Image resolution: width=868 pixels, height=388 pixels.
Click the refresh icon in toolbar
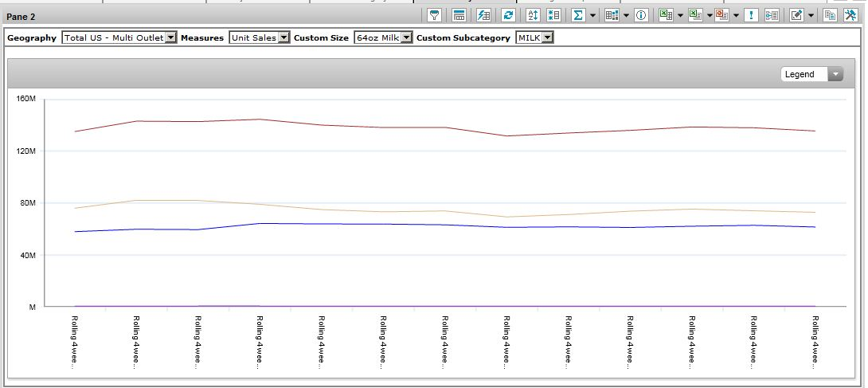pos(507,16)
